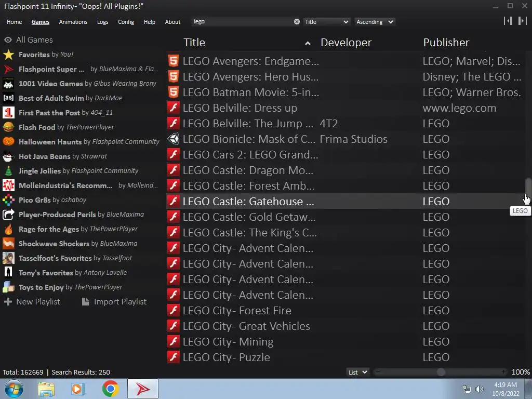Click the Pico Gr8s playlist icon
The width and height of the screenshot is (532, 399).
click(x=8, y=200)
